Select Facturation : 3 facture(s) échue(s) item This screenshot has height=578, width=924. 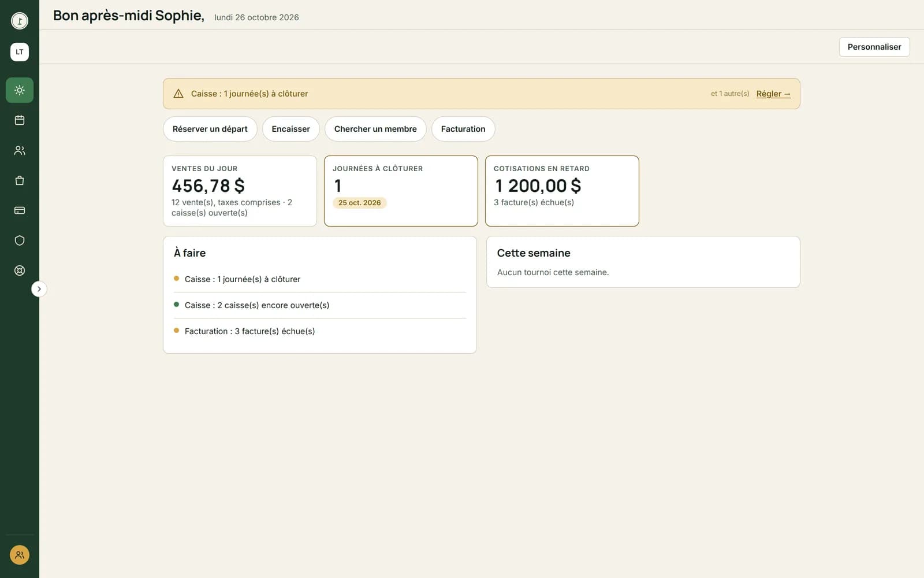coord(320,331)
